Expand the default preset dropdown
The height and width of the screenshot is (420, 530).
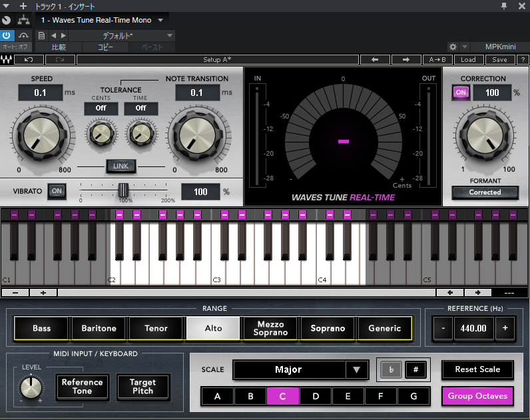169,35
